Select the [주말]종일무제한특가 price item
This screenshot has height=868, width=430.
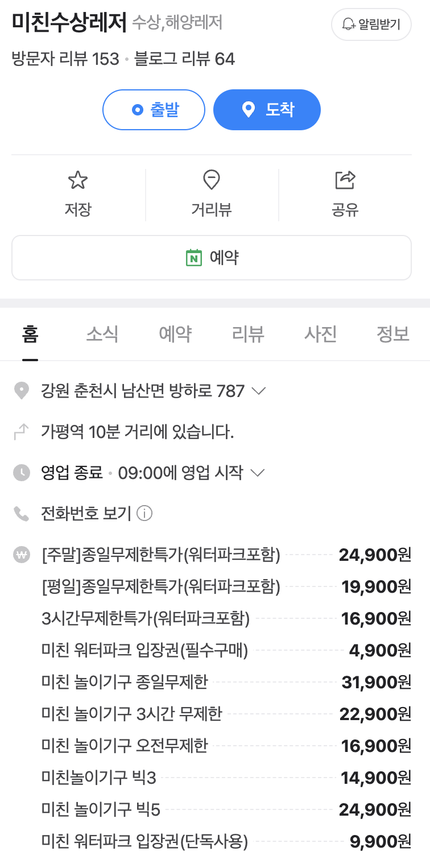pyautogui.click(x=162, y=555)
